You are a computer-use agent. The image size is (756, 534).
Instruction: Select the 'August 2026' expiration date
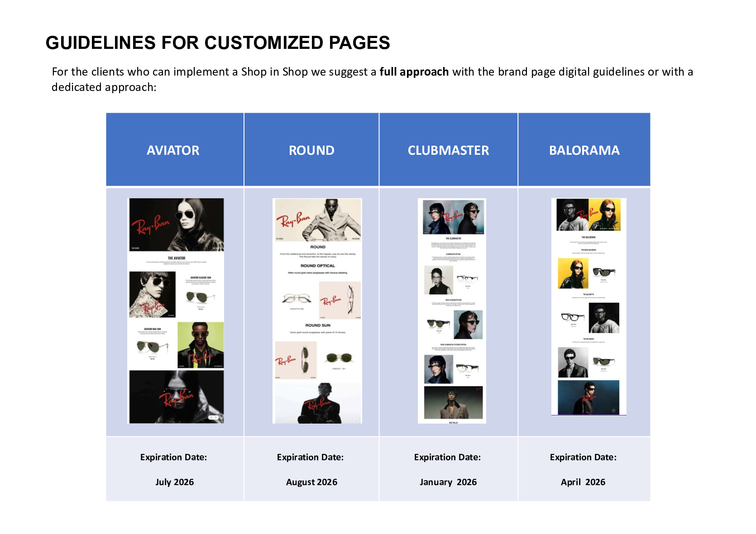(x=311, y=482)
